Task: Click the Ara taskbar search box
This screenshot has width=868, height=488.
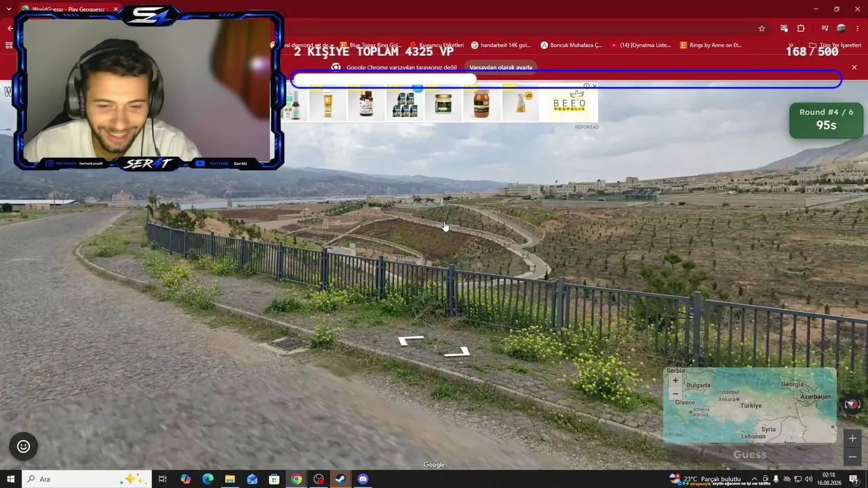Action: pos(88,479)
